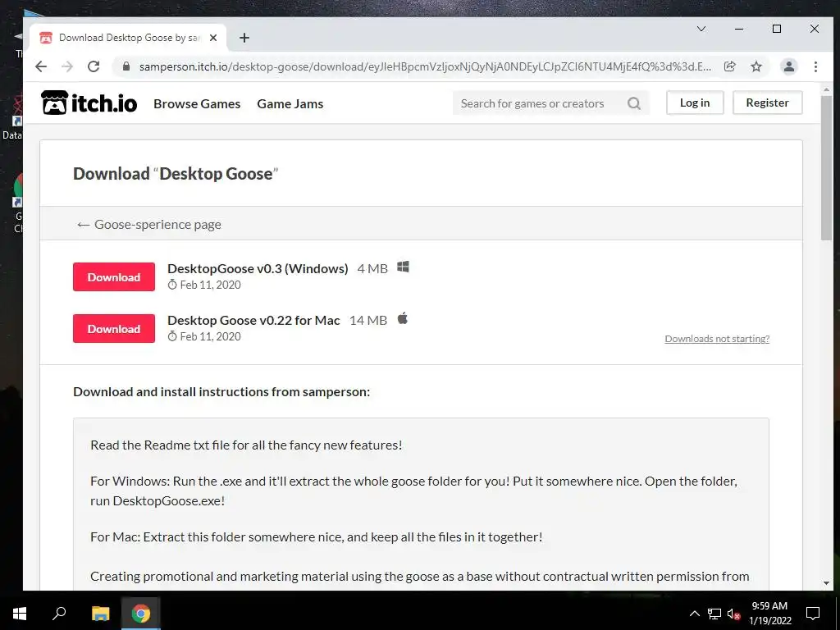Screen dimensions: 840x630
Task: Close the Download Desktop Goose tab
Action: 213,38
